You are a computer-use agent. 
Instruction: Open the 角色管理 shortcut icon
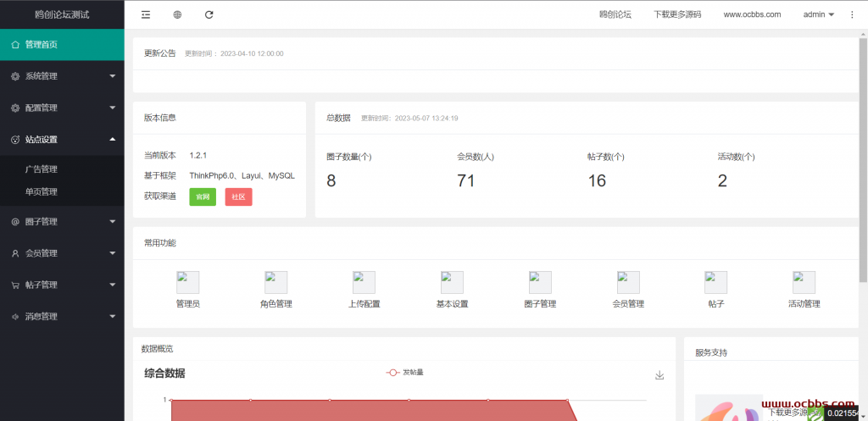275,282
